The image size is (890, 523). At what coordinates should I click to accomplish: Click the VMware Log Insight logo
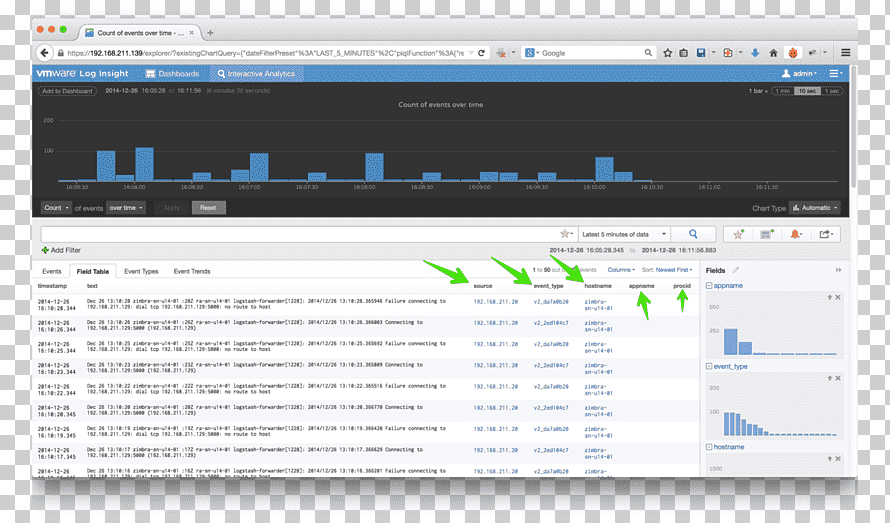(x=82, y=73)
